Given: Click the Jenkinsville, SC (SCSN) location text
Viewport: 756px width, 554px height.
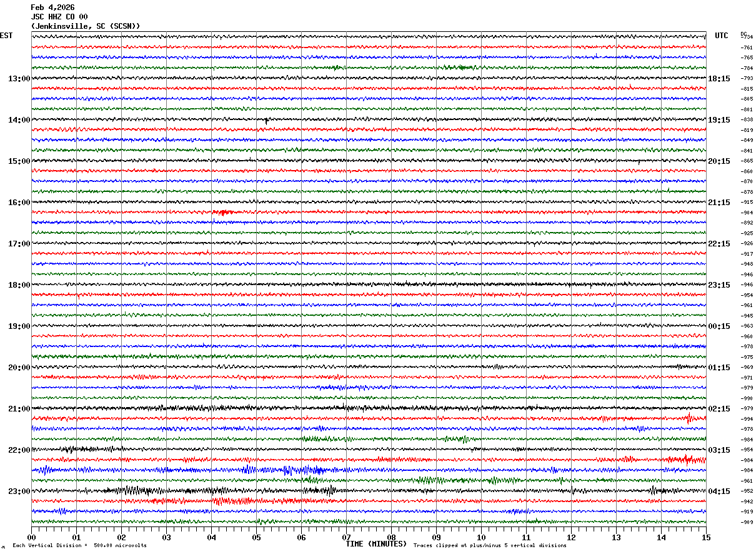Looking at the screenshot, I should [86, 26].
